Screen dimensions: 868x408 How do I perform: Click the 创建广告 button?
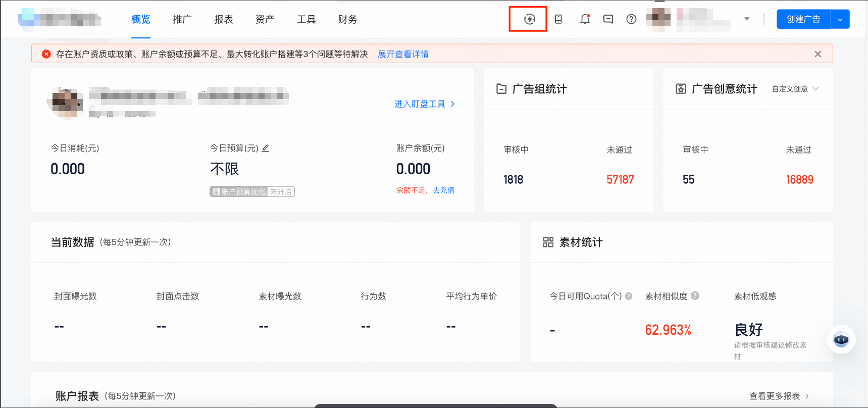(803, 19)
